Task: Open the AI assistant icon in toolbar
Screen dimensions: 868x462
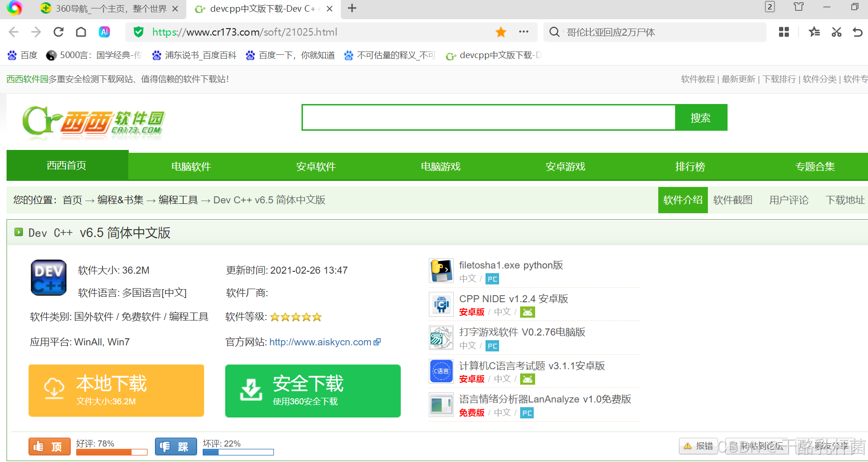Action: tap(104, 32)
